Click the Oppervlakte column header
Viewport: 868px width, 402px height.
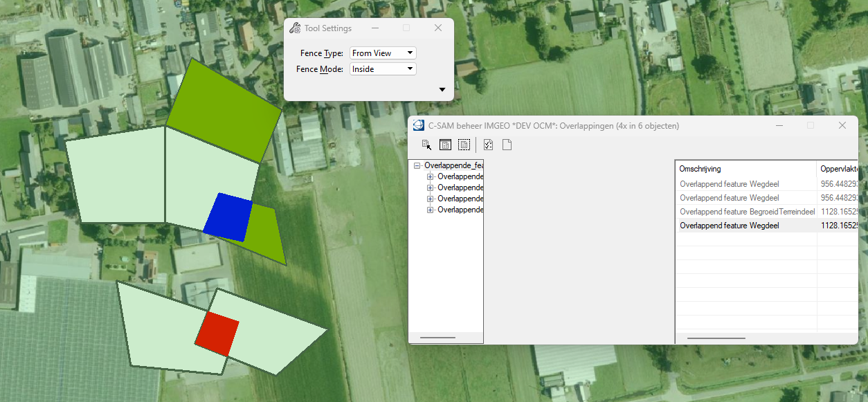[838, 169]
